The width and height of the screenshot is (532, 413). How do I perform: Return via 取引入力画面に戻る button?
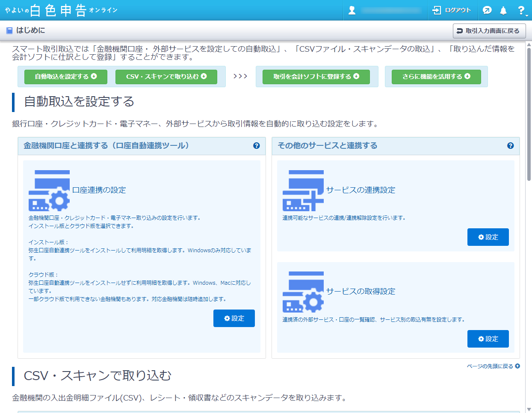[x=489, y=31]
